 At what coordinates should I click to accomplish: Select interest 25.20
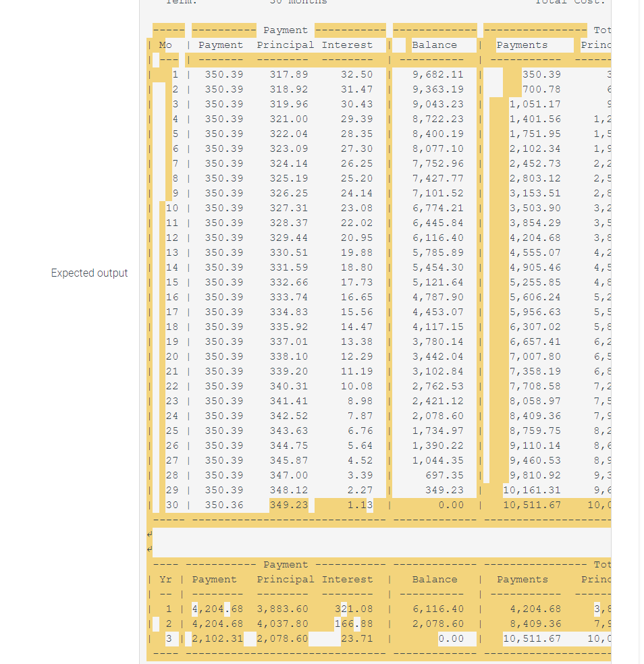356,178
